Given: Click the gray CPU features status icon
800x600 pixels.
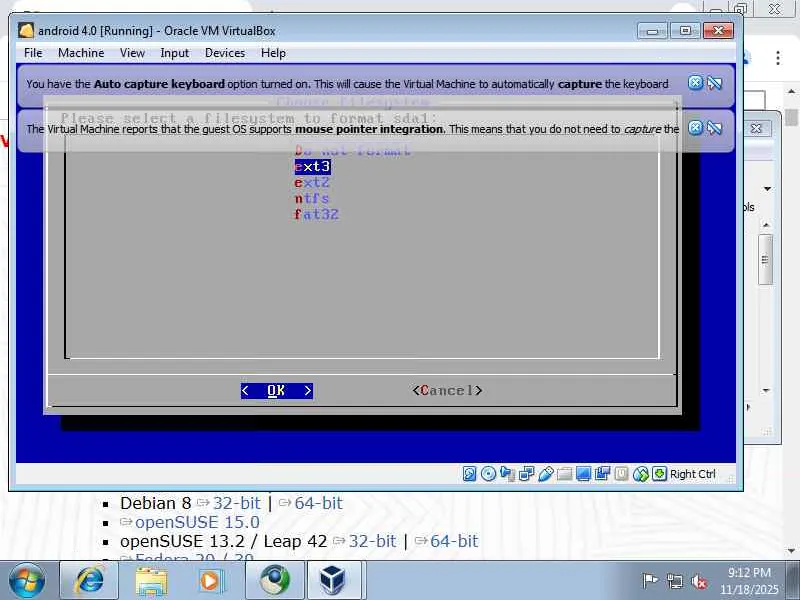Looking at the screenshot, I should (621, 474).
